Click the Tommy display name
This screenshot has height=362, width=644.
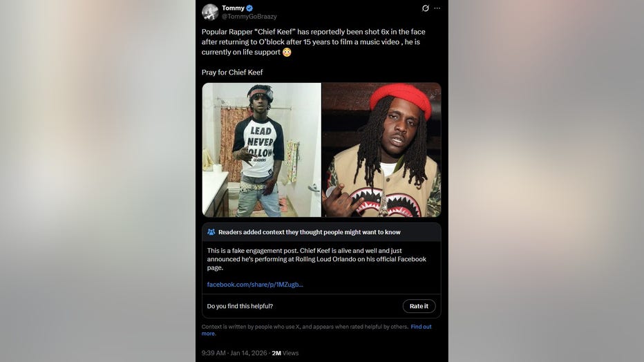(233, 8)
